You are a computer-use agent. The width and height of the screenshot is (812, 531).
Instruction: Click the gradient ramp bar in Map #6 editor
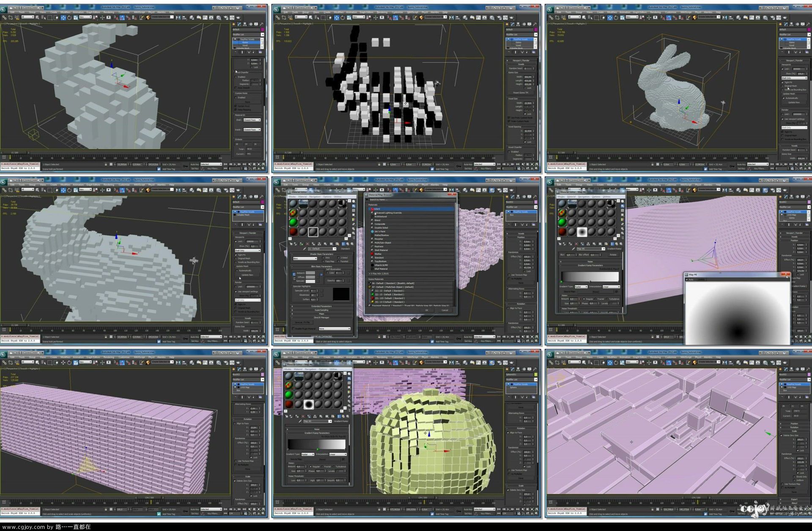[590, 277]
